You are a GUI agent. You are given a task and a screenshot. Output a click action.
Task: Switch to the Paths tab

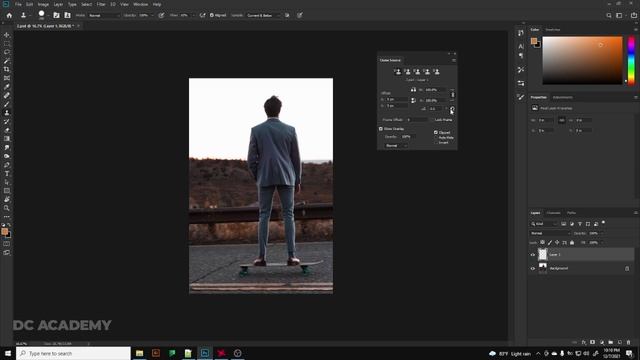(x=571, y=213)
